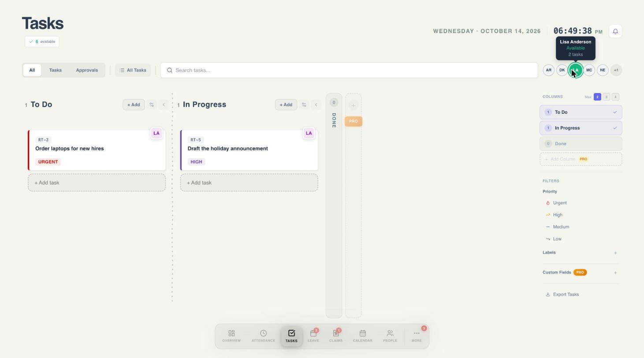The image size is (644, 358).
Task: Click the LA assignee badge on RT-5
Action: click(309, 133)
